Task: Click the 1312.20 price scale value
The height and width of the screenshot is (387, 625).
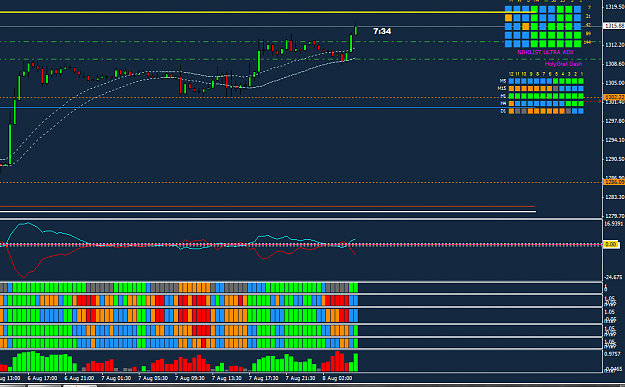Action: pos(615,45)
